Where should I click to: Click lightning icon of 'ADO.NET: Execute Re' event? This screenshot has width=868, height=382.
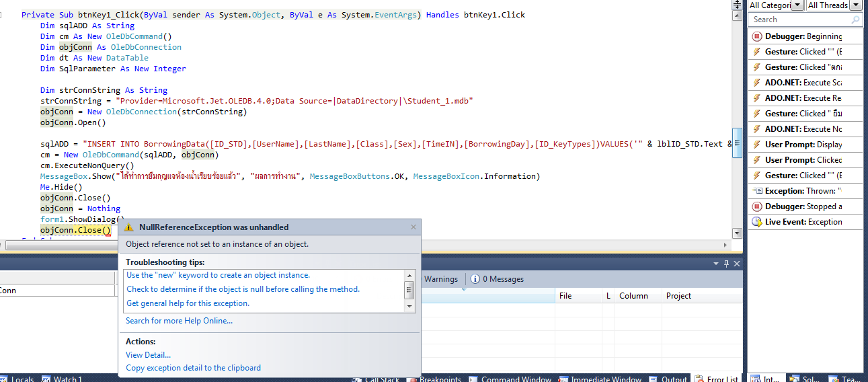[756, 98]
